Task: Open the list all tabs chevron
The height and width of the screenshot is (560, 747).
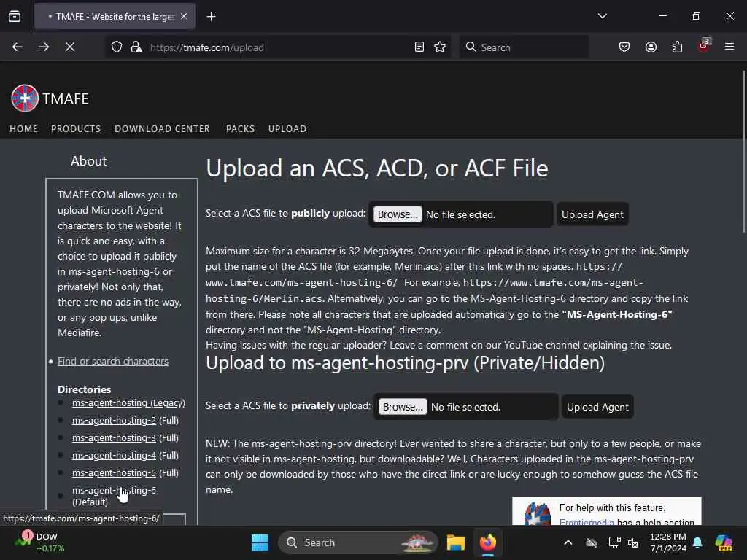Action: click(602, 16)
